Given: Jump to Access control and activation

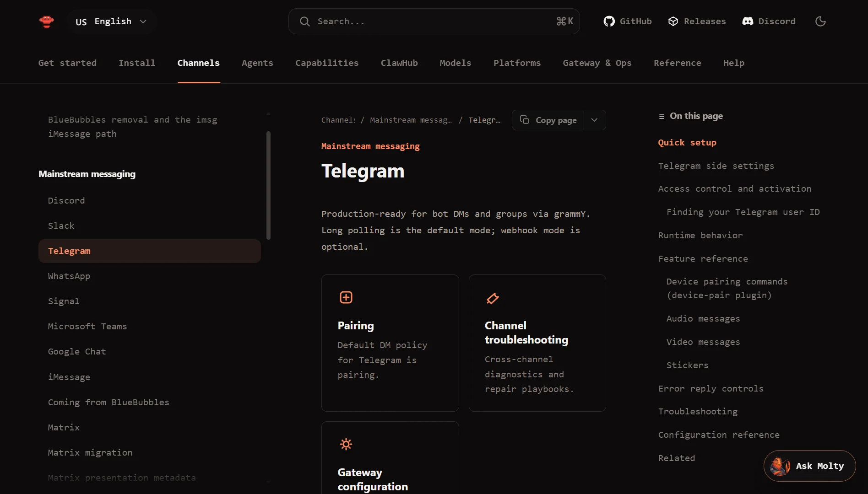Looking at the screenshot, I should point(735,189).
